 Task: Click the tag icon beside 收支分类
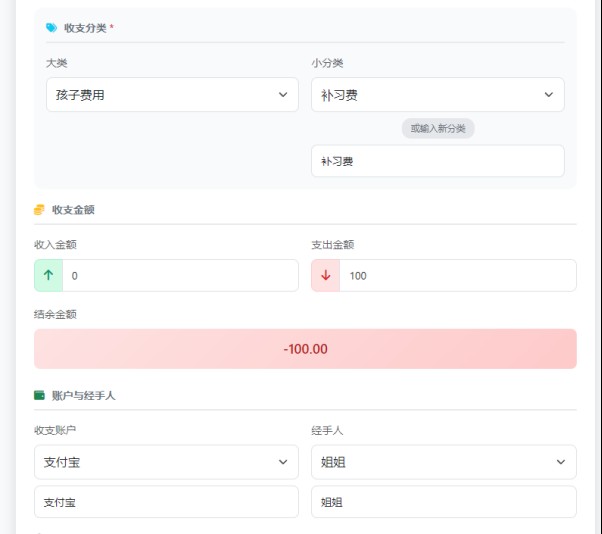coord(51,28)
